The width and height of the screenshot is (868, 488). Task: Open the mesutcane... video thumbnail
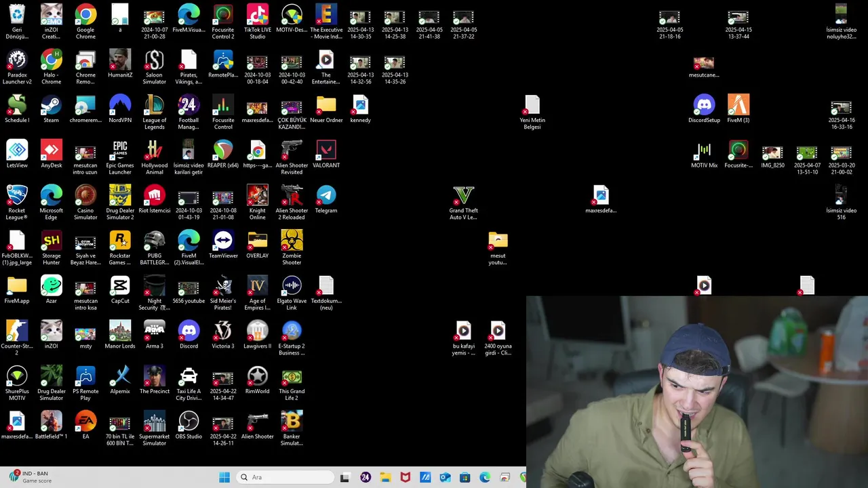[704, 66]
